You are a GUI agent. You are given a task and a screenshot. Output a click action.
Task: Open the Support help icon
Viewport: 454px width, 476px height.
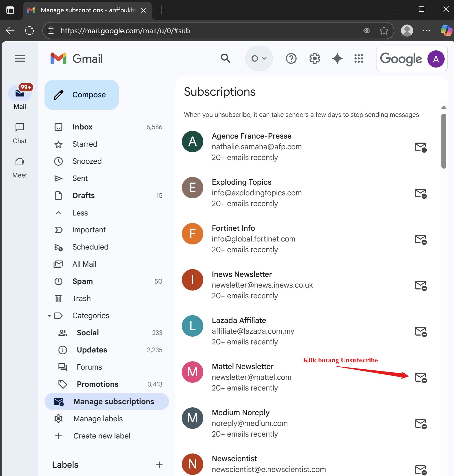point(291,58)
